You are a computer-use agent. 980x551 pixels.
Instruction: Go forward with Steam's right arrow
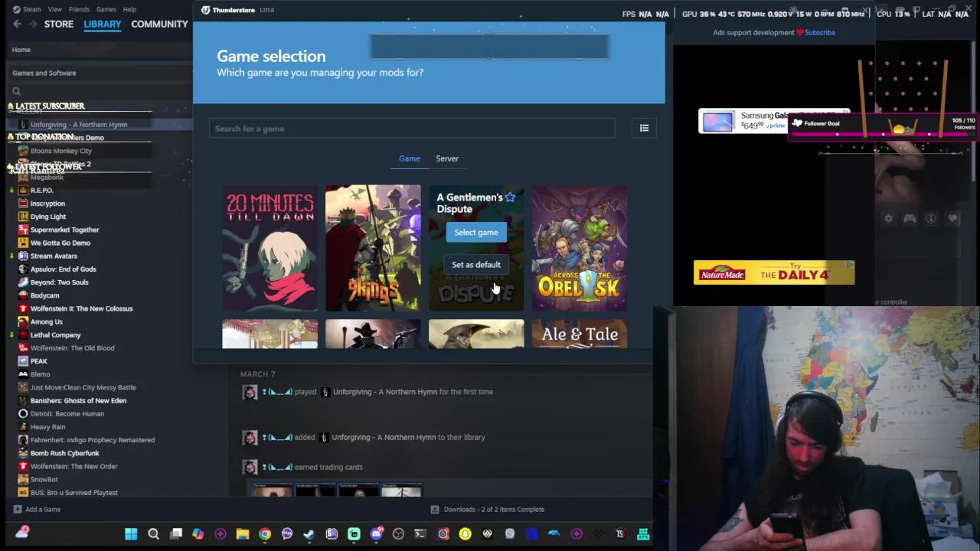click(33, 24)
